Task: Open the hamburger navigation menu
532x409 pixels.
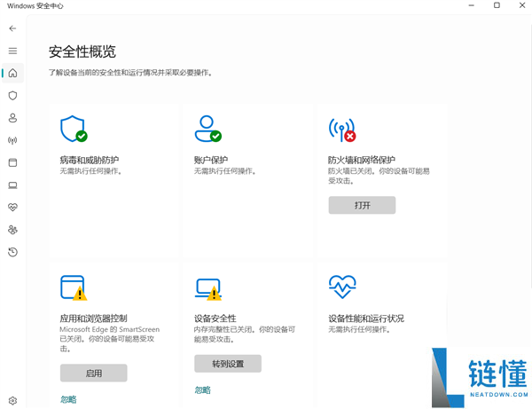Action: pos(12,51)
